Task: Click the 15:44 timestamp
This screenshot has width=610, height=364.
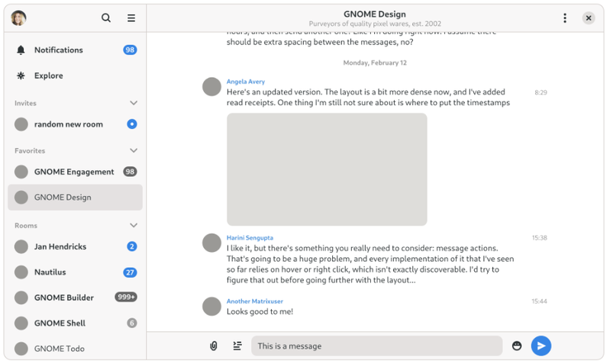Action: point(539,301)
